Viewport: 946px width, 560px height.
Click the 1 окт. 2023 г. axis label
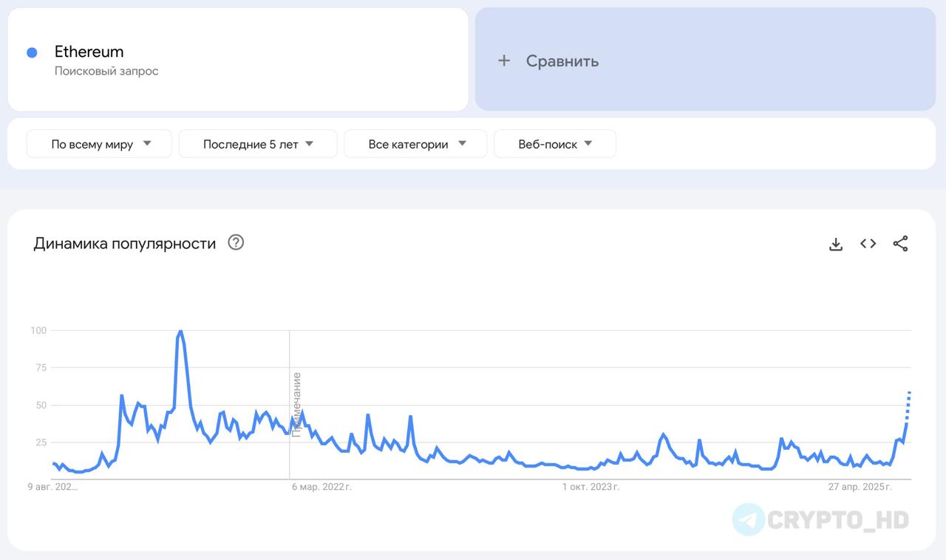(591, 487)
